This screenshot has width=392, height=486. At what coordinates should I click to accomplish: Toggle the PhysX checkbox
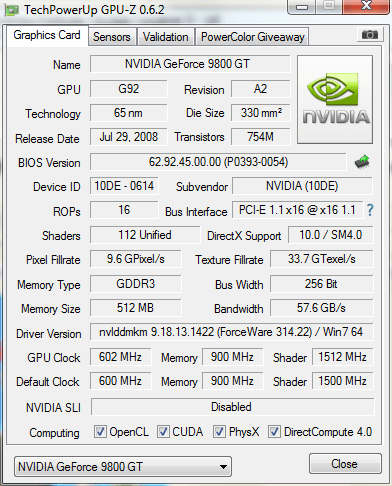click(219, 432)
